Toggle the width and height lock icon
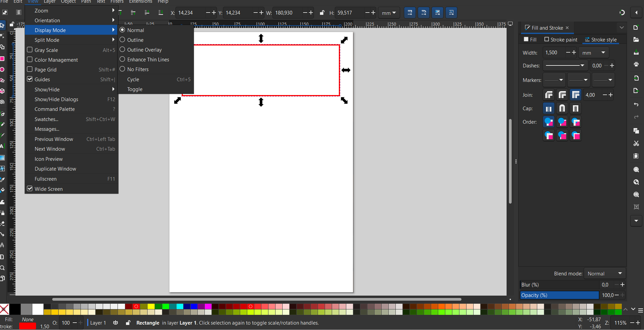 click(322, 13)
